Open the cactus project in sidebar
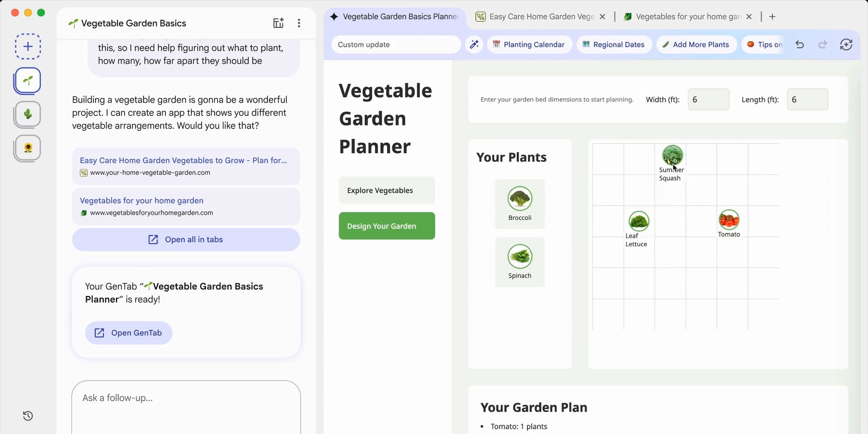 28,114
